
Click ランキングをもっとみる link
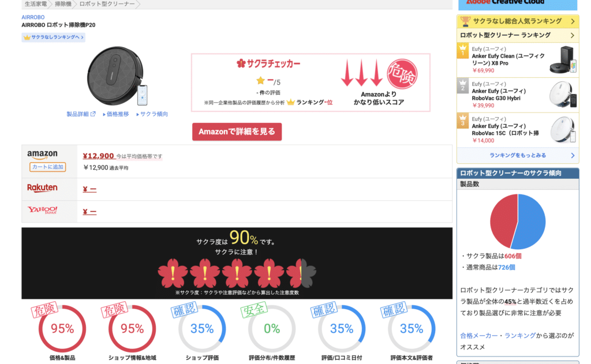pyautogui.click(x=518, y=155)
